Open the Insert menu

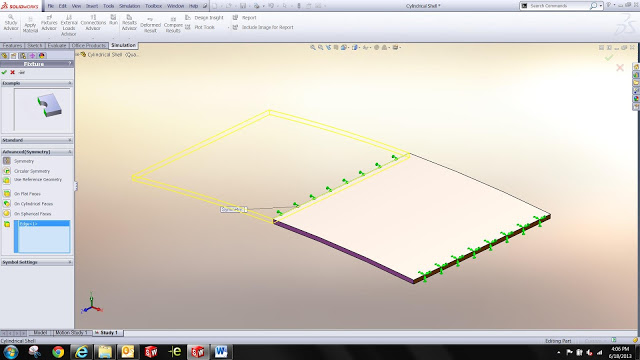92,6
